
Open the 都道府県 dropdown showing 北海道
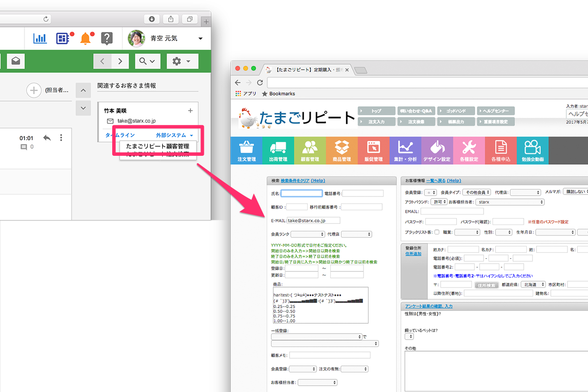[533, 285]
